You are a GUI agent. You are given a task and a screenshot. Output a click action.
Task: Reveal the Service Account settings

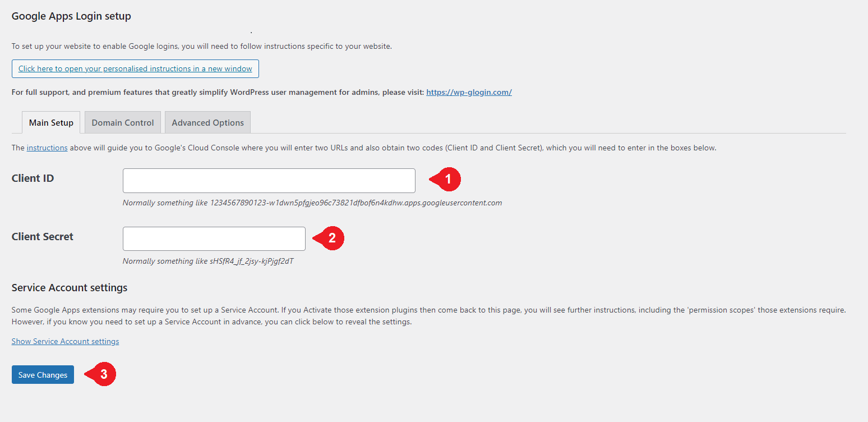point(65,341)
